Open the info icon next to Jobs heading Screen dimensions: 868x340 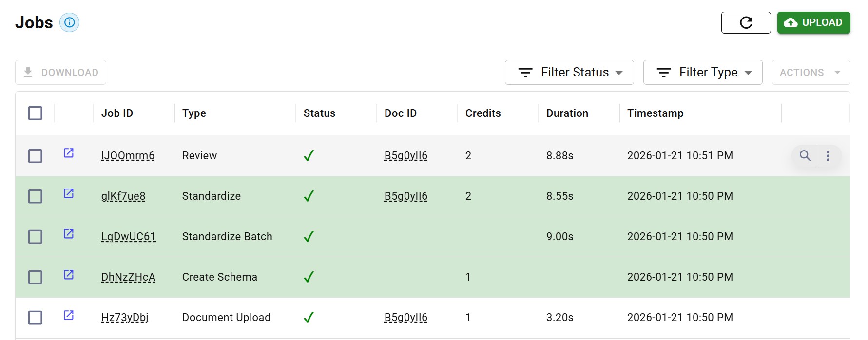tap(69, 22)
